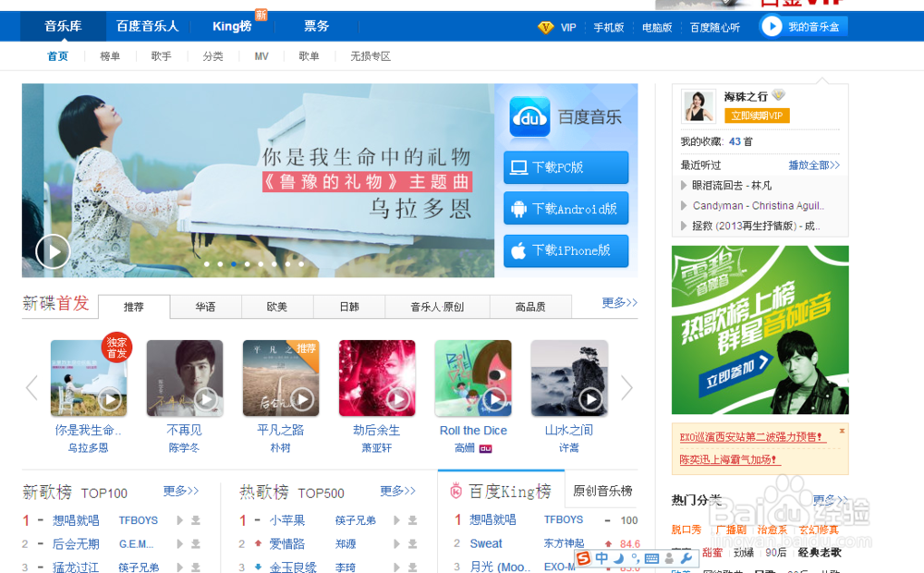
Task: Close the EXO promo notice box
Action: 842,431
